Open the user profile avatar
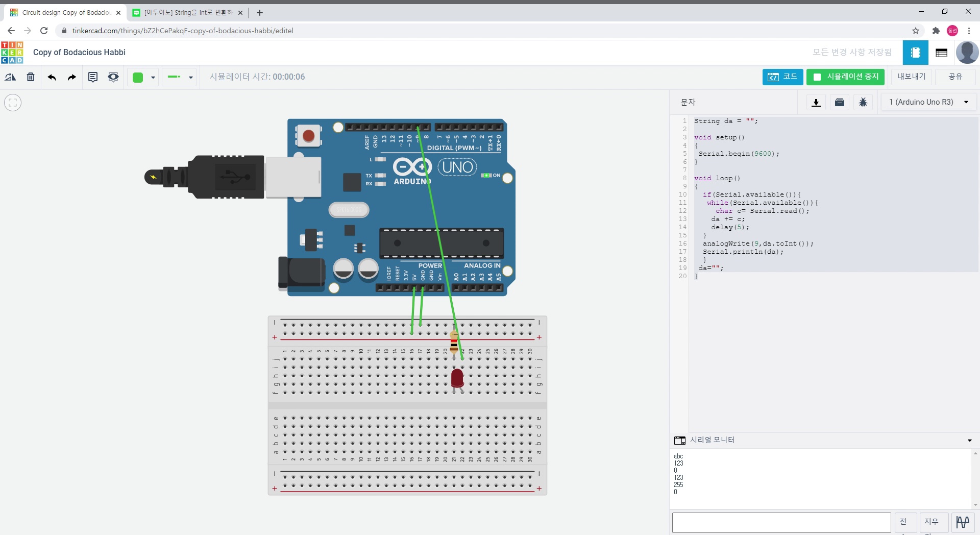This screenshot has height=535, width=980. pyautogui.click(x=967, y=53)
